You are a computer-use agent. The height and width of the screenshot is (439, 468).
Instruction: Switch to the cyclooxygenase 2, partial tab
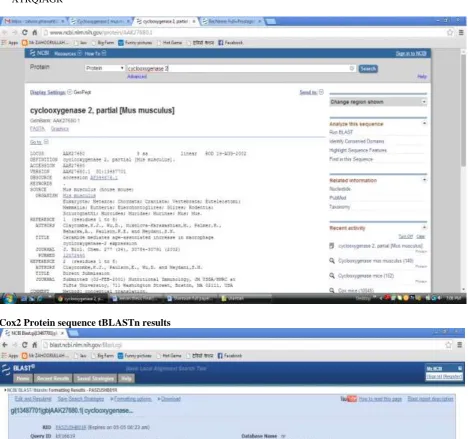pyautogui.click(x=165, y=21)
